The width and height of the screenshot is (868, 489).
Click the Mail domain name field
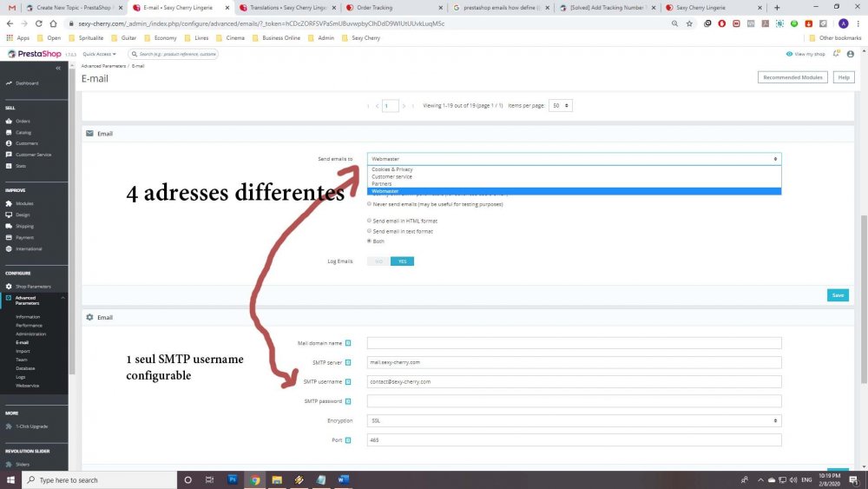coord(574,343)
